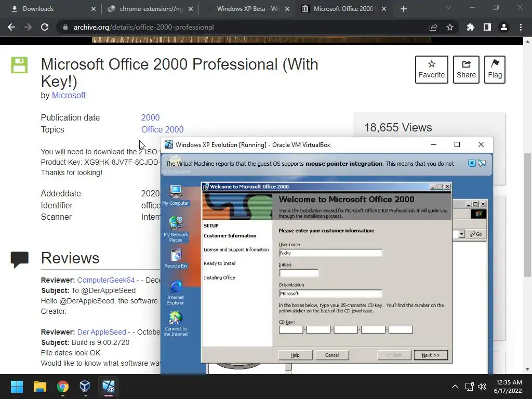This screenshot has height=399, width=532.
Task: Click fifth CD Key box
Action: pyautogui.click(x=401, y=329)
